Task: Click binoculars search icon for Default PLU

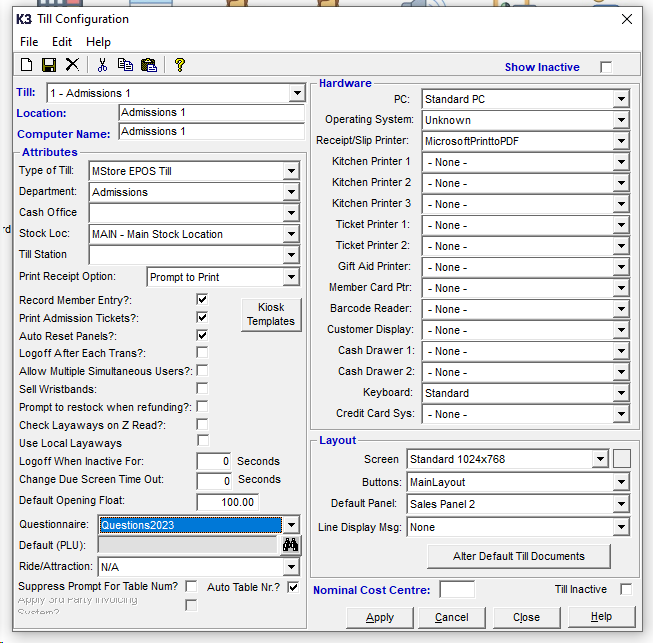Action: pyautogui.click(x=290, y=545)
